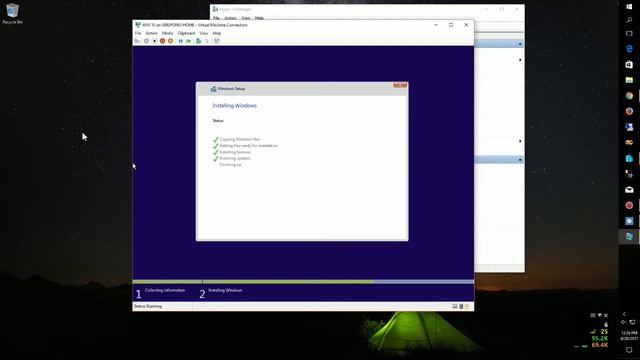This screenshot has width=640, height=360.
Task: Click the step 2 'Installing Windows' label
Action: click(225, 290)
